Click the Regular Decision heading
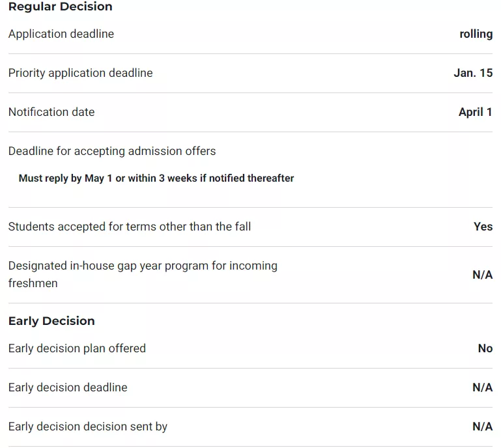Viewport: 501px width, 448px height. coord(60,7)
